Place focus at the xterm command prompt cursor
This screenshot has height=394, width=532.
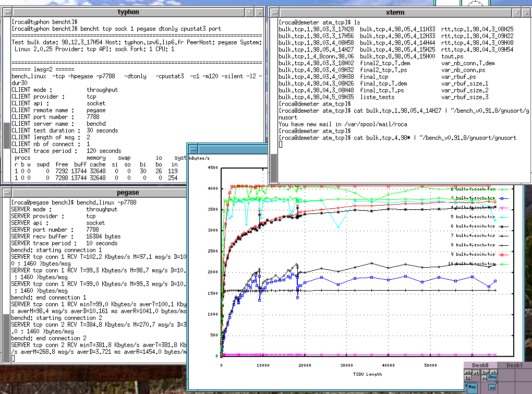click(x=281, y=145)
